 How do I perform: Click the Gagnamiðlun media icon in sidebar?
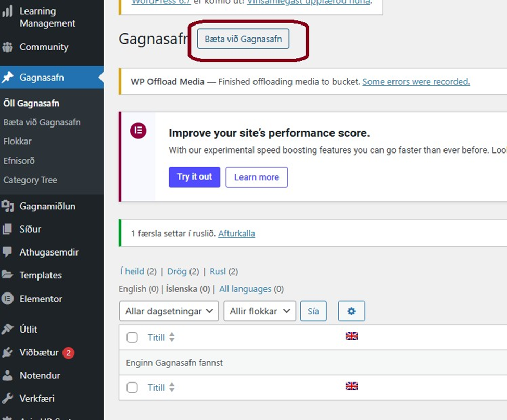click(x=8, y=206)
